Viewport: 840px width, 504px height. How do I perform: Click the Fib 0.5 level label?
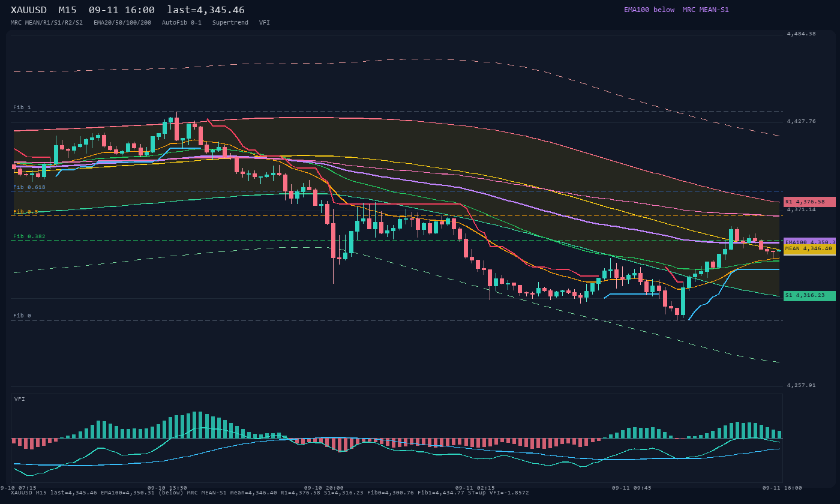[x=26, y=212]
